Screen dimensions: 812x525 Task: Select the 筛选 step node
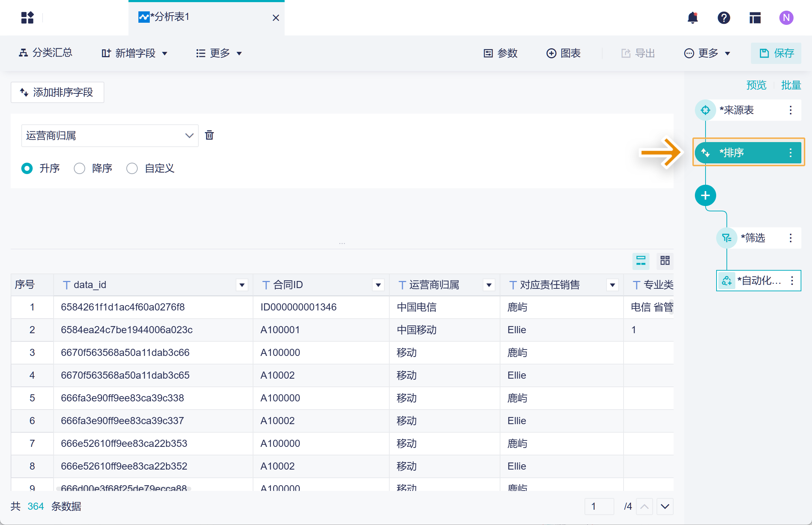(x=758, y=238)
